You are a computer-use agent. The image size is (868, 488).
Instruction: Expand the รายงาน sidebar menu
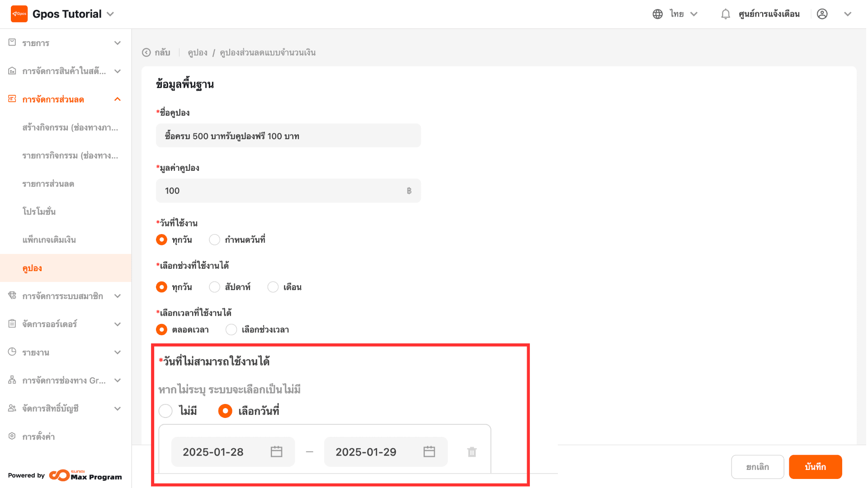66,352
